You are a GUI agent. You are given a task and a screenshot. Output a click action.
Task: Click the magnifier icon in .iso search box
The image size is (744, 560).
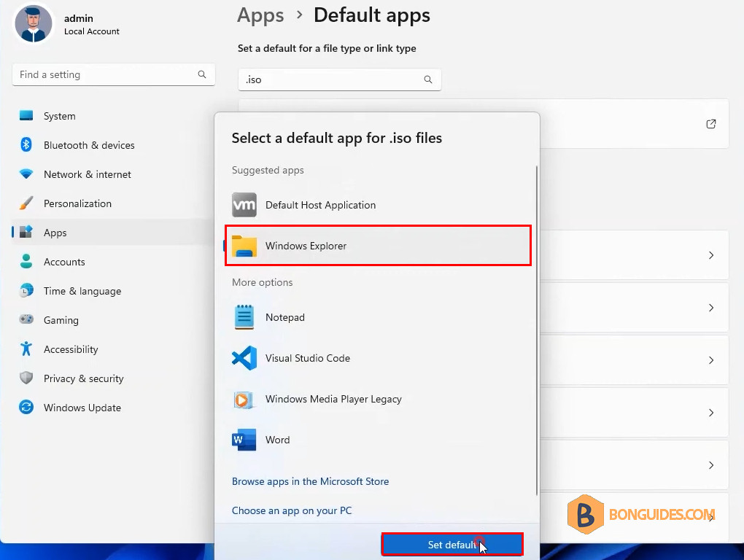428,79
